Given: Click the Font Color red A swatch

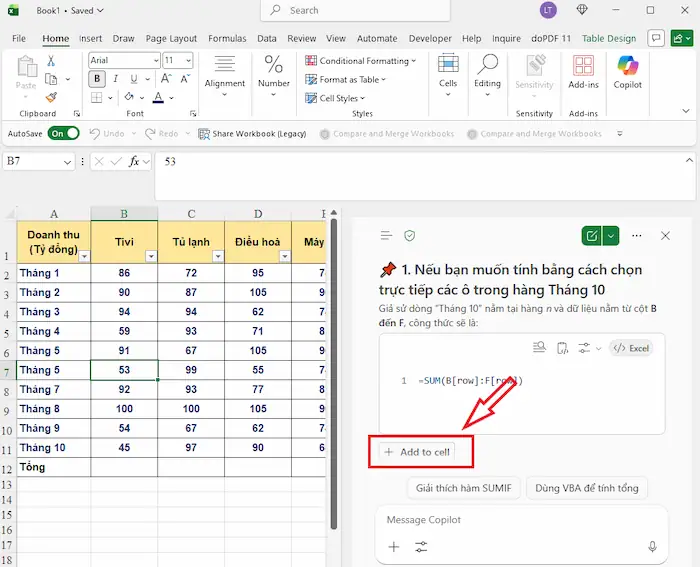Looking at the screenshot, I should [157, 98].
